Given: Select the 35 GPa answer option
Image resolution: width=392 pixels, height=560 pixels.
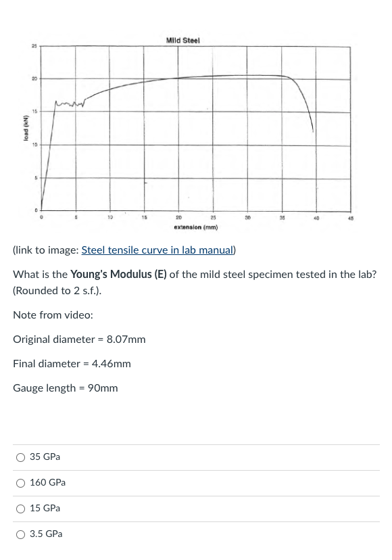Looking at the screenshot, I should [45, 457].
